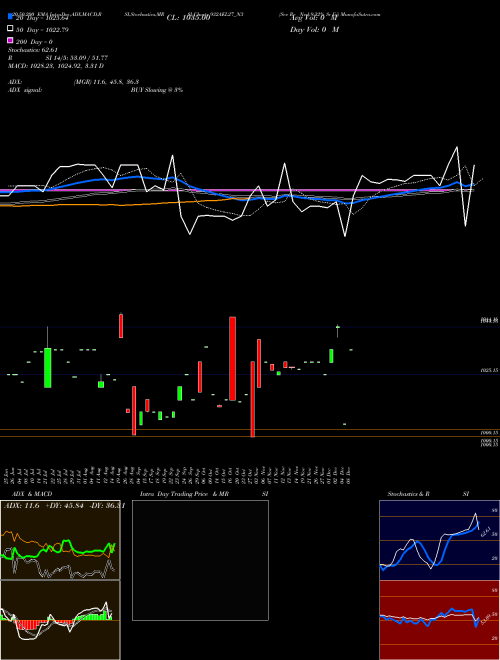Click the 'Stochastics: 62.61' reading
The height and width of the screenshot is (660, 500).
coord(33,50)
